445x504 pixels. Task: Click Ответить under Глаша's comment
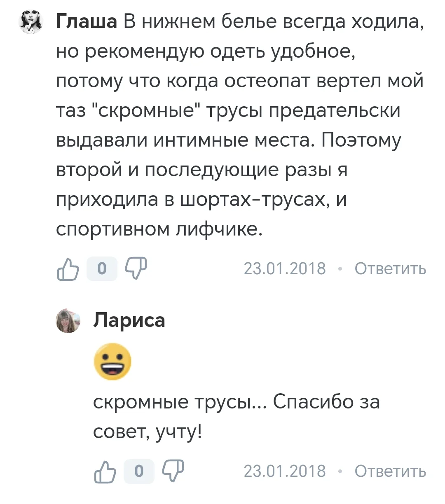(389, 269)
